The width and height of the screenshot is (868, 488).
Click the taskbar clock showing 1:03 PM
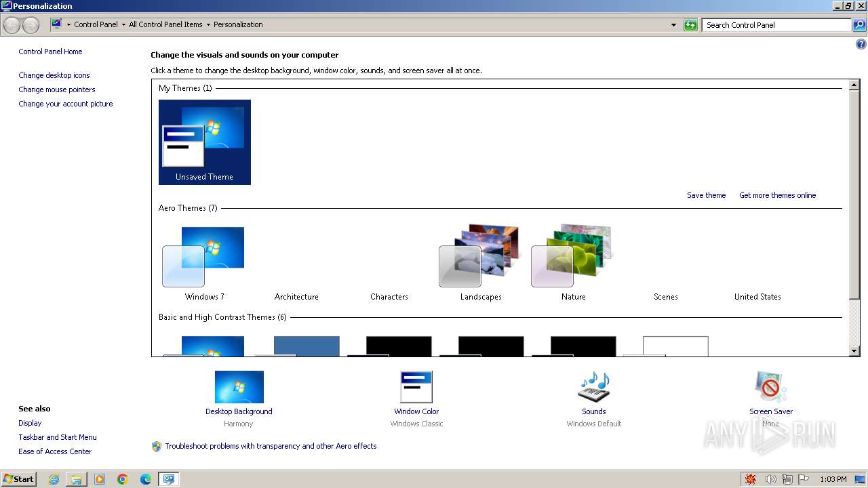[833, 479]
